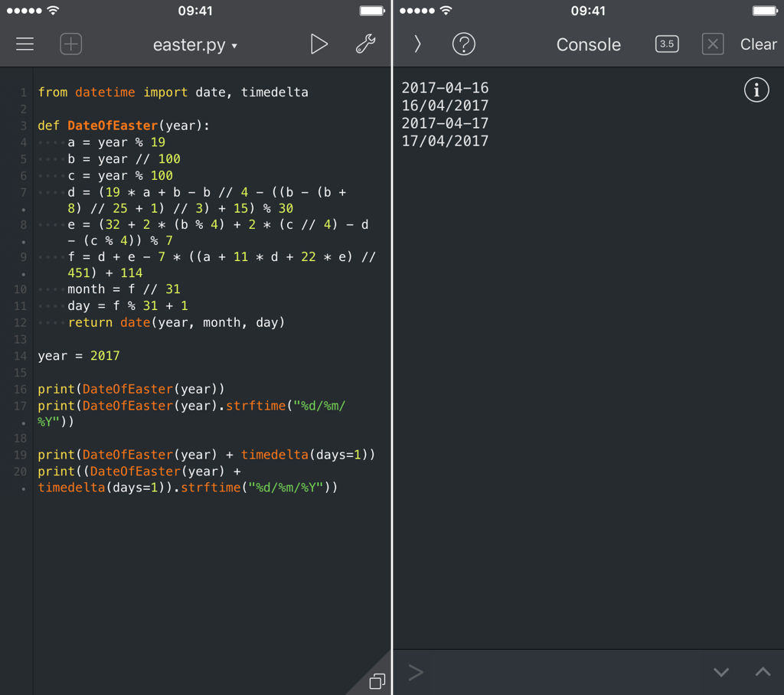The height and width of the screenshot is (695, 784).
Task: Show next history item with down chevron
Action: [x=721, y=672]
